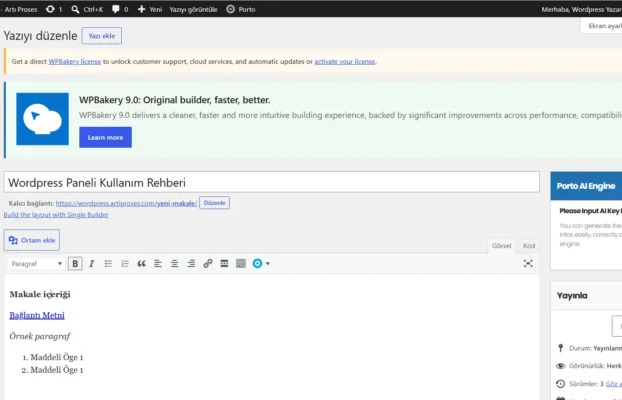
Task: Align text right
Action: point(191,263)
